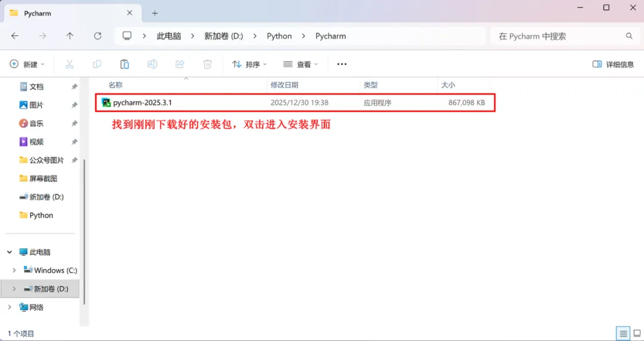Screen dimensions: 644x341
Task: Click 此电脑 in the address breadcrumb
Action: coord(169,36)
